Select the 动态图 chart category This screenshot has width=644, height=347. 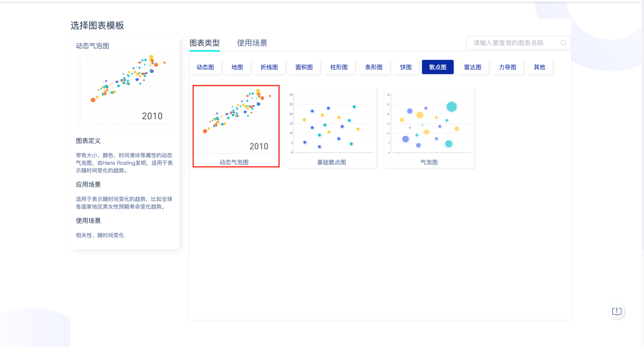[205, 67]
